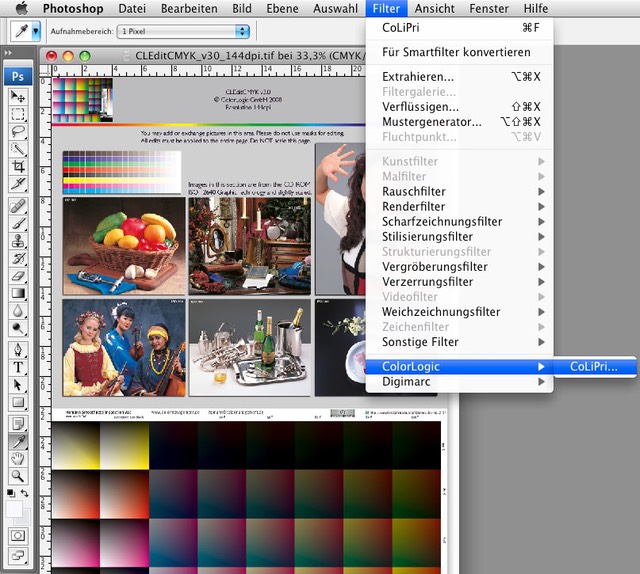The height and width of the screenshot is (574, 640).
Task: Expand the Vergröberungsfilter submenu arrow
Action: click(541, 267)
